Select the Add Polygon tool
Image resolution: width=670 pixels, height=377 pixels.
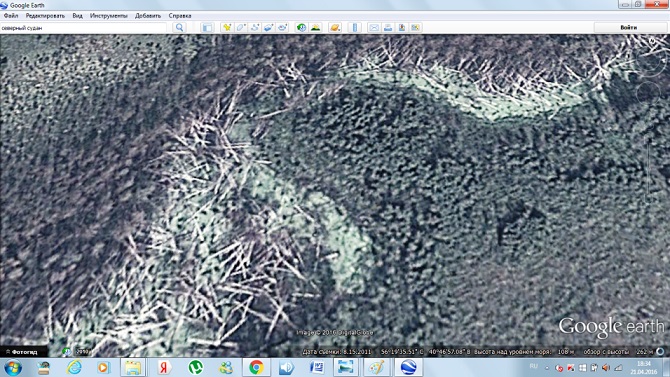pyautogui.click(x=241, y=27)
